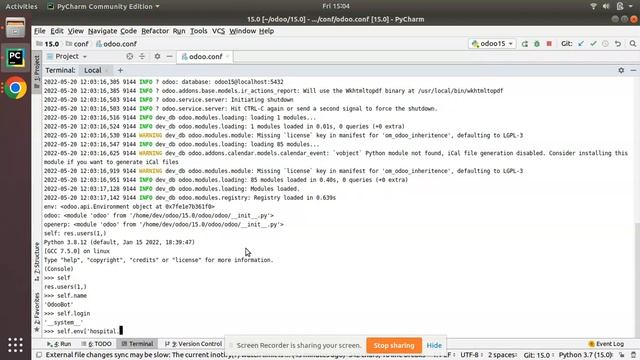Revert changes with the rollback arrow
Image resolution: width=640 pixels, height=360 pixels.
point(618,44)
